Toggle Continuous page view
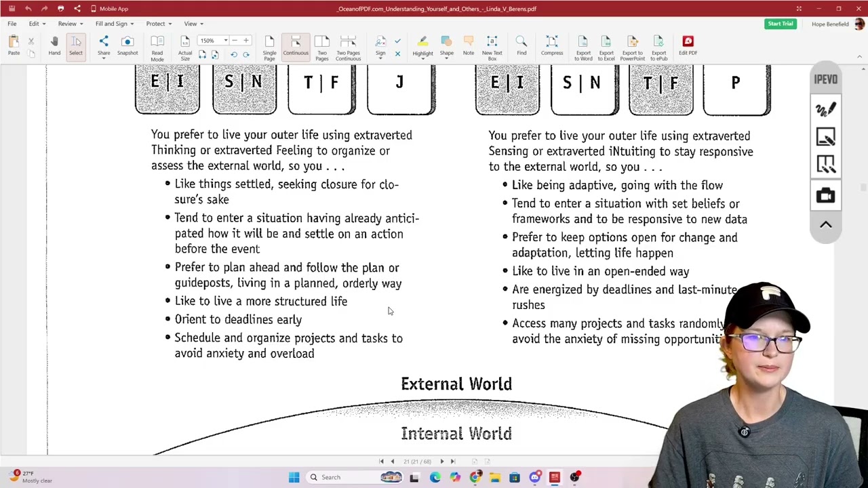This screenshot has height=488, width=868. tap(296, 46)
